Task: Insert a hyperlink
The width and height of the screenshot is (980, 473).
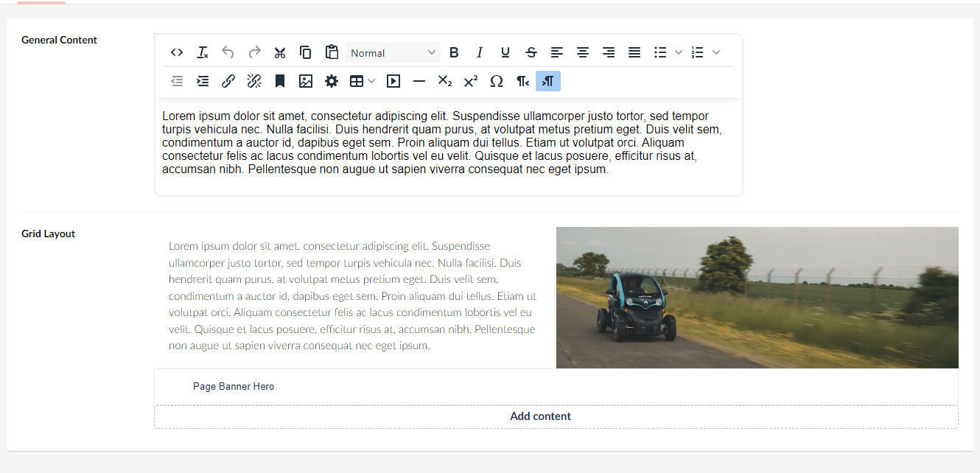Action: [x=228, y=81]
